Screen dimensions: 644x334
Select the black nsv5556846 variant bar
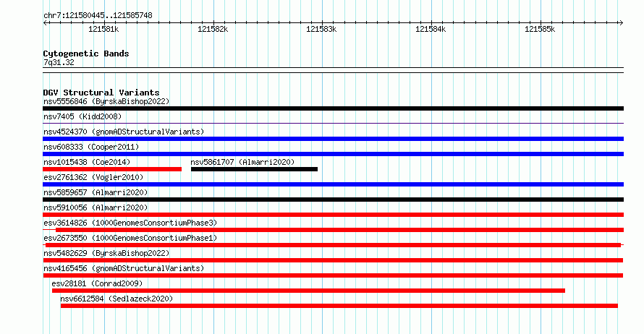click(333, 108)
